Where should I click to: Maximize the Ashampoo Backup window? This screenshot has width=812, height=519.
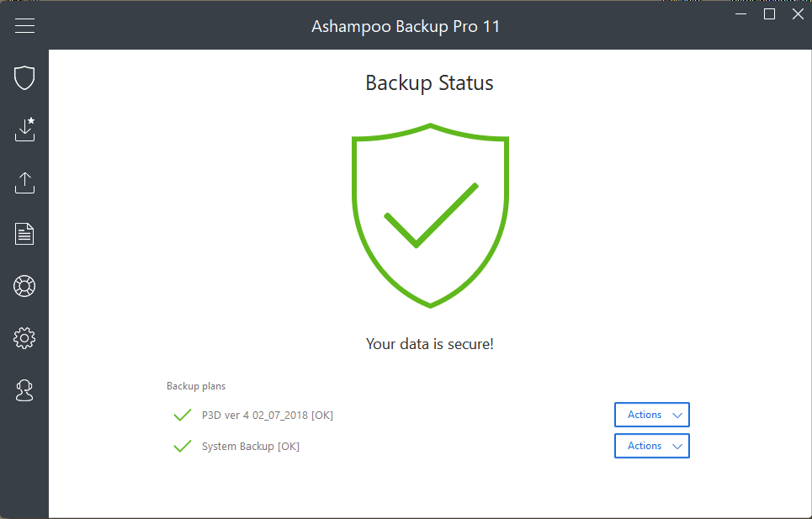pos(769,14)
